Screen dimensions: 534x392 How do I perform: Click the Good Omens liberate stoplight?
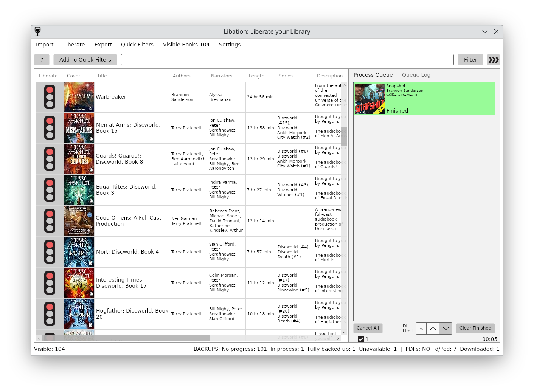50,221
